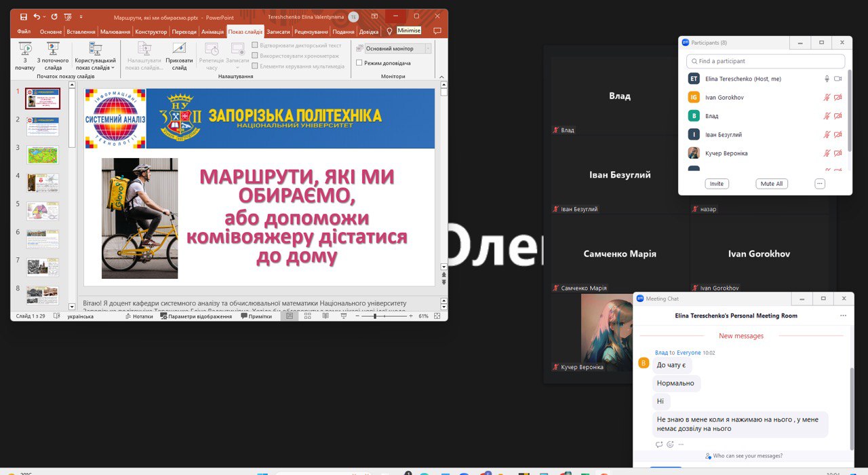Click the emoji reaction icon under chat message
This screenshot has width=868, height=475.
tap(670, 444)
